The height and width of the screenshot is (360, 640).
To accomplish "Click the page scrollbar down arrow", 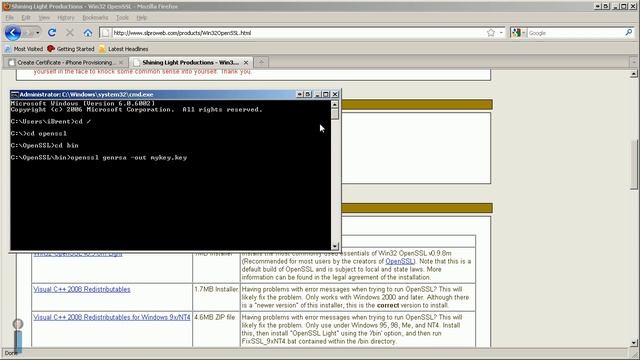I will pyautogui.click(x=633, y=343).
